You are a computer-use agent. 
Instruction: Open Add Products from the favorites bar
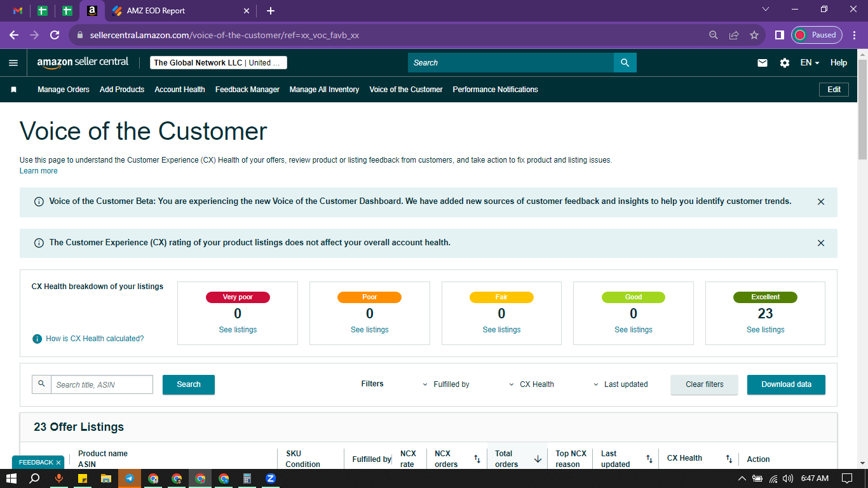(x=122, y=90)
